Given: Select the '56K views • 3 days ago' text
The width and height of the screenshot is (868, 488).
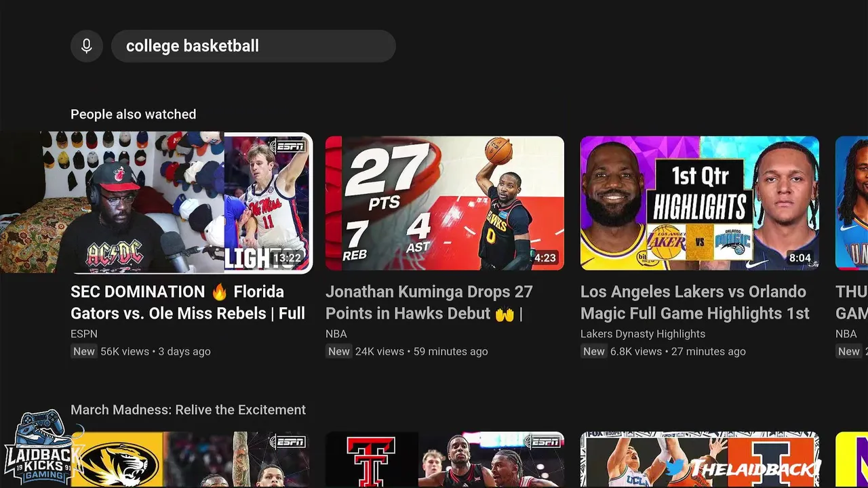Looking at the screenshot, I should [156, 351].
